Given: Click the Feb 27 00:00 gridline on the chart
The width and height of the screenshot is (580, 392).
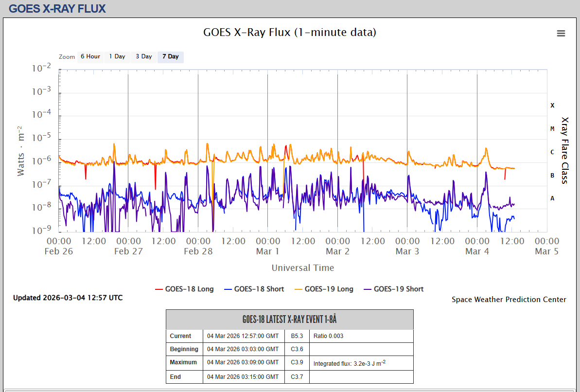Looking at the screenshot, I should (128, 122).
